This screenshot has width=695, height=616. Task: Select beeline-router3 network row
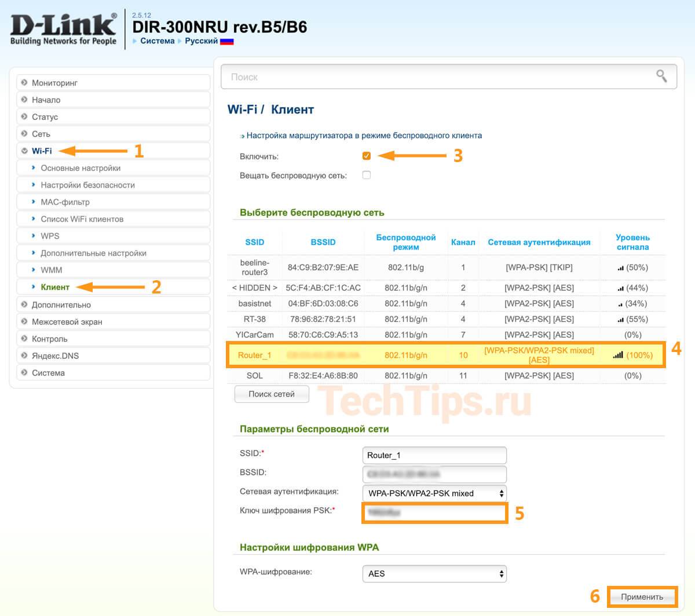click(x=446, y=267)
